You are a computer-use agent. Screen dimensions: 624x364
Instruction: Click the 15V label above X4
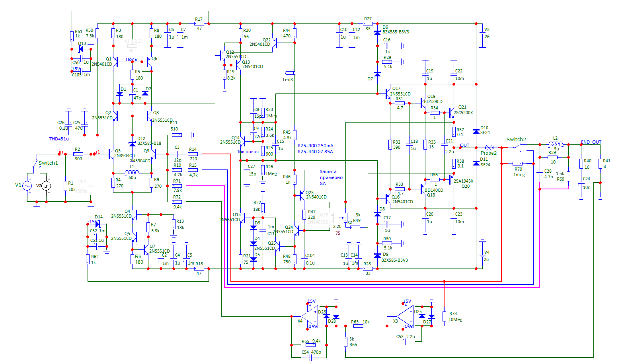pyautogui.click(x=311, y=301)
